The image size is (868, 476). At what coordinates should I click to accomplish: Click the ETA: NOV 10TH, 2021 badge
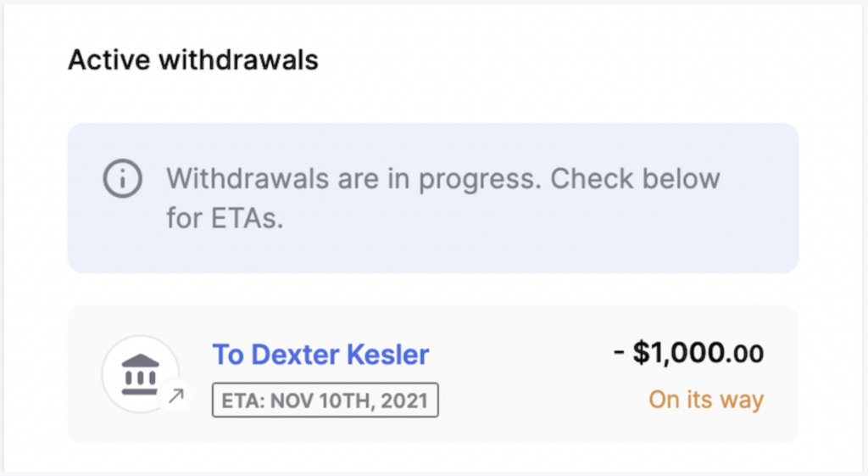(x=325, y=400)
